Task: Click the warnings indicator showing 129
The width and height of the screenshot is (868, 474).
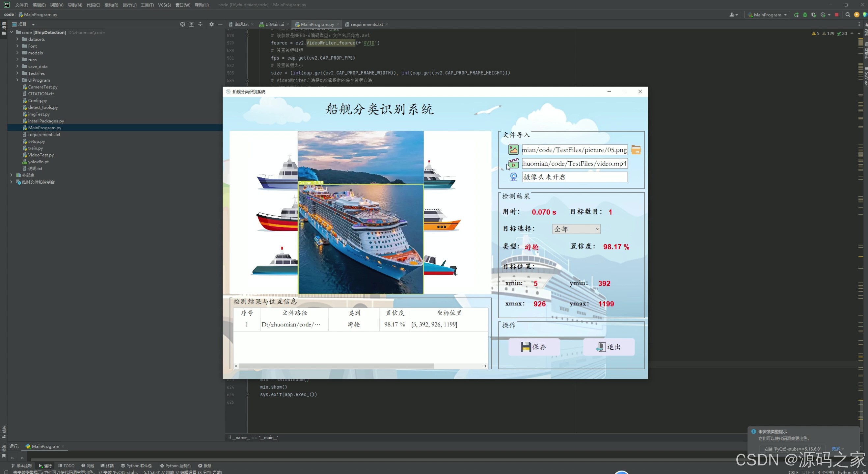Action: [828, 33]
